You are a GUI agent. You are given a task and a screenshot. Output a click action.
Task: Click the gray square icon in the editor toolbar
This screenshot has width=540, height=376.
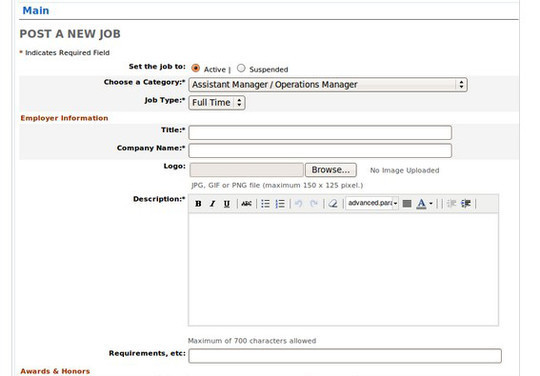pos(407,203)
